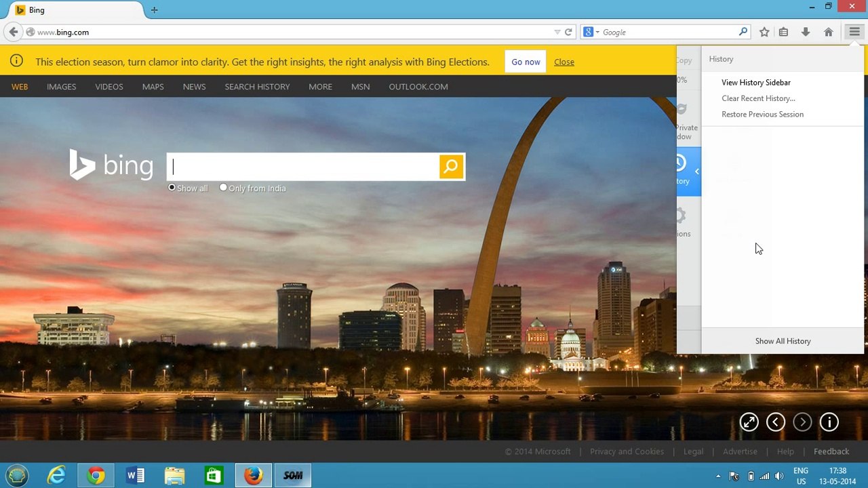Reload the current Bing page
The image size is (868, 488).
568,32
